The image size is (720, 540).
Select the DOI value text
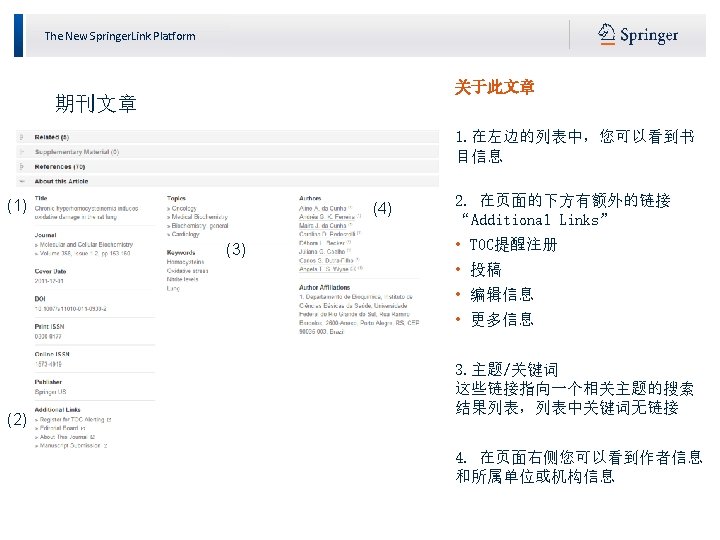click(x=70, y=309)
